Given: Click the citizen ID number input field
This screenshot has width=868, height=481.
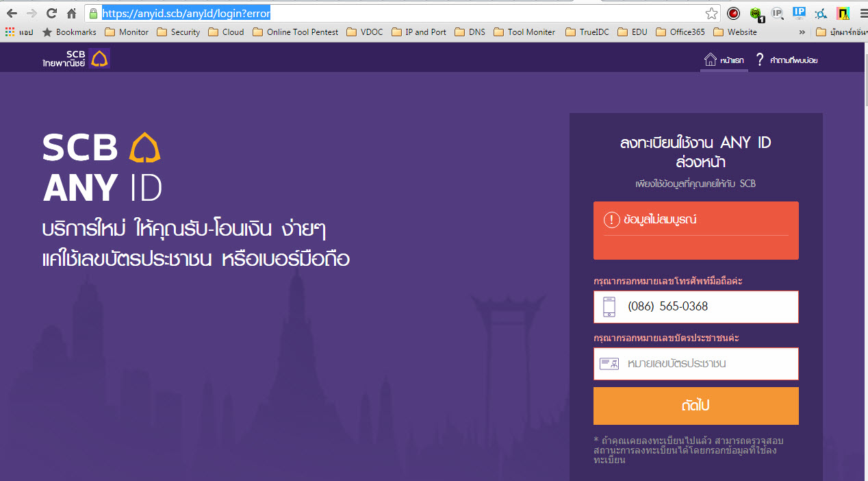Looking at the screenshot, I should (695, 364).
